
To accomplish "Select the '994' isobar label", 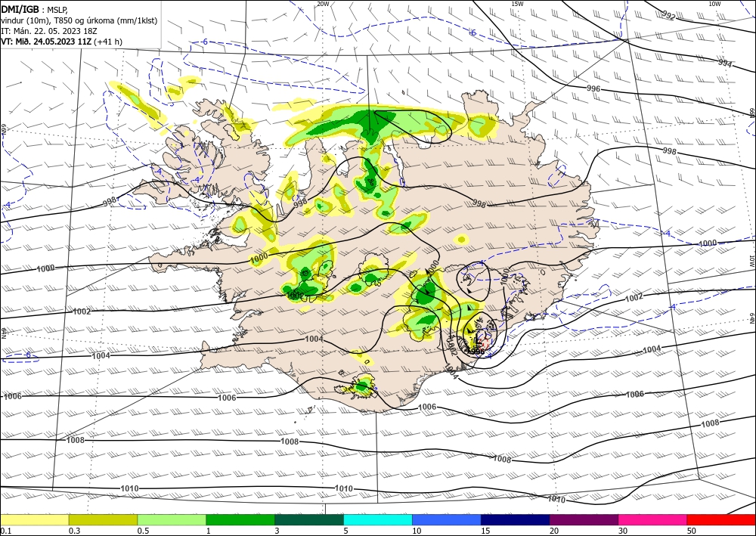I will [x=725, y=63].
